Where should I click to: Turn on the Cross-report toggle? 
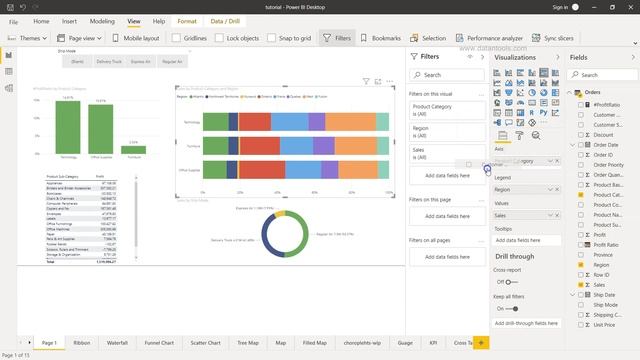511,282
